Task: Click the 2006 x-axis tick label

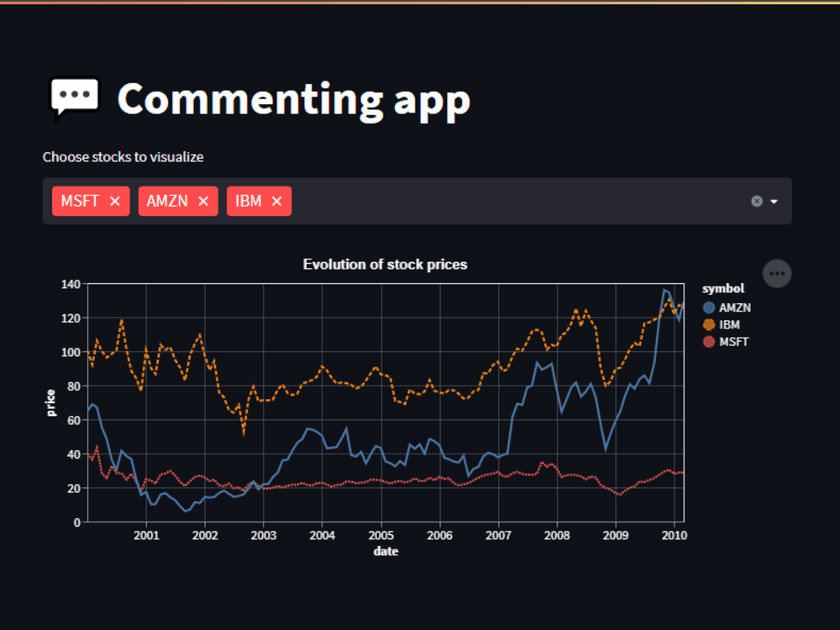Action: point(440,535)
